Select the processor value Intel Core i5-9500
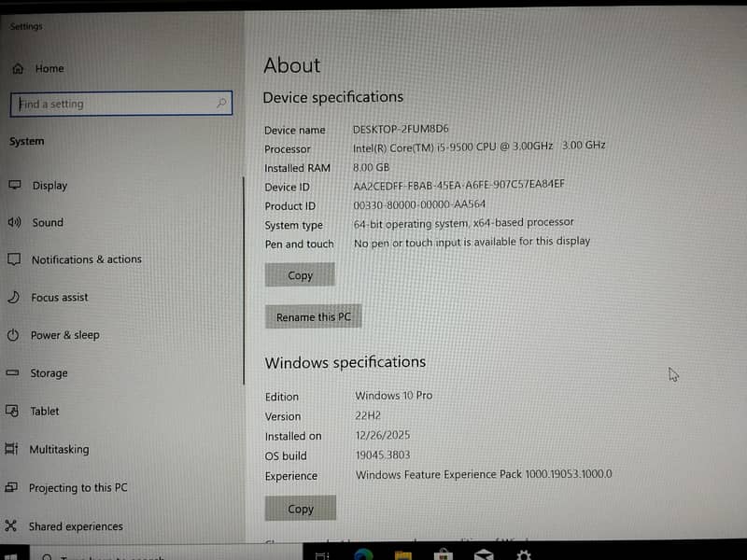747x560 pixels. [x=479, y=147]
